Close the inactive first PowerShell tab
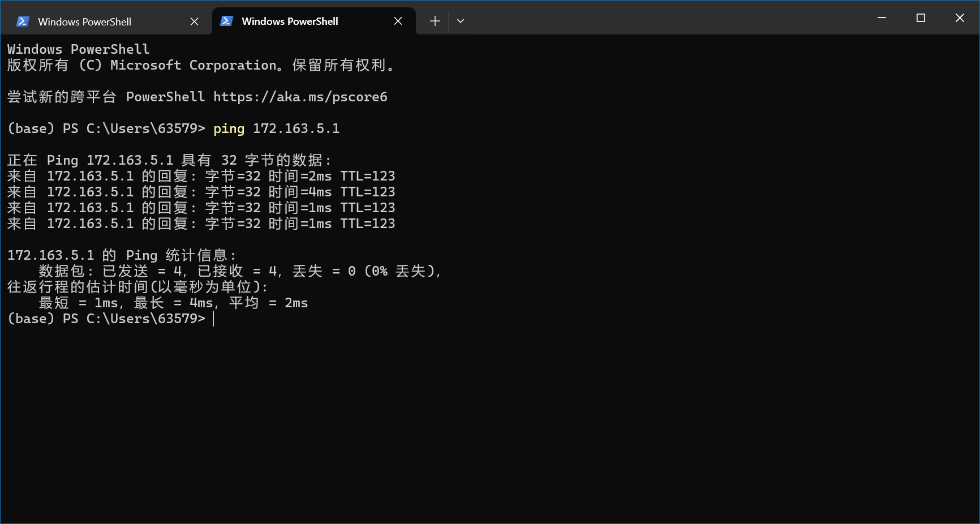The height and width of the screenshot is (524, 980). (194, 22)
